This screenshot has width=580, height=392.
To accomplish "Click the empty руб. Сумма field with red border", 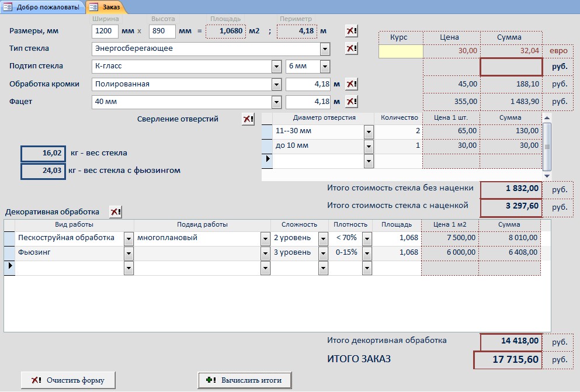I will [511, 67].
